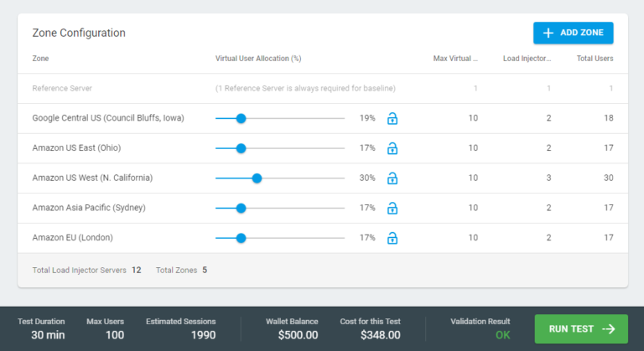Screen dimensions: 644x351
Task: Toggle lock for Amazon US West allocation
Action: tap(392, 178)
